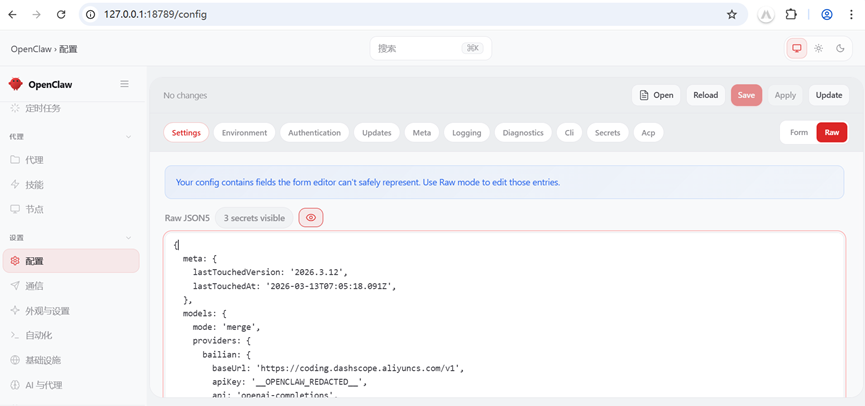
Task: Open 节点 in the sidebar
Action: pos(71,210)
